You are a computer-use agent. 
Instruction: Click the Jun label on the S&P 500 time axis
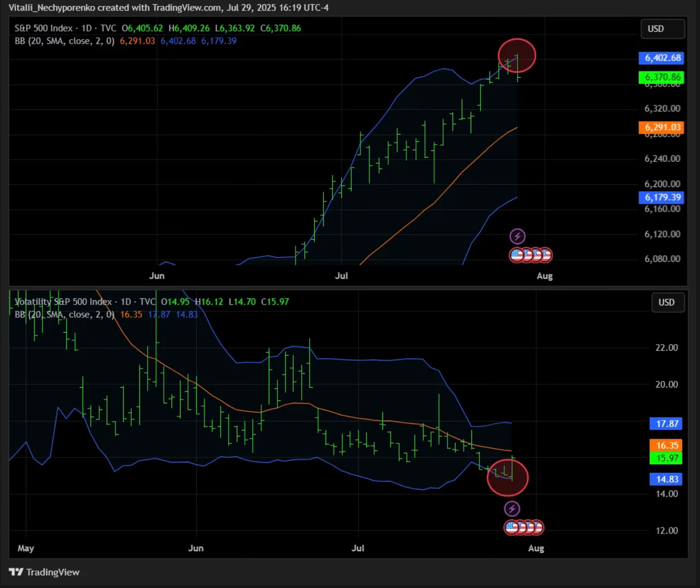(x=157, y=276)
